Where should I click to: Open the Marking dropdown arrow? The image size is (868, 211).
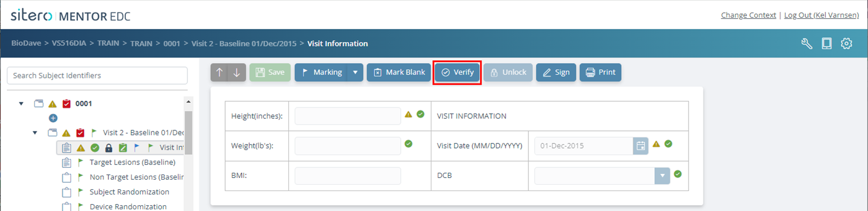pyautogui.click(x=355, y=72)
